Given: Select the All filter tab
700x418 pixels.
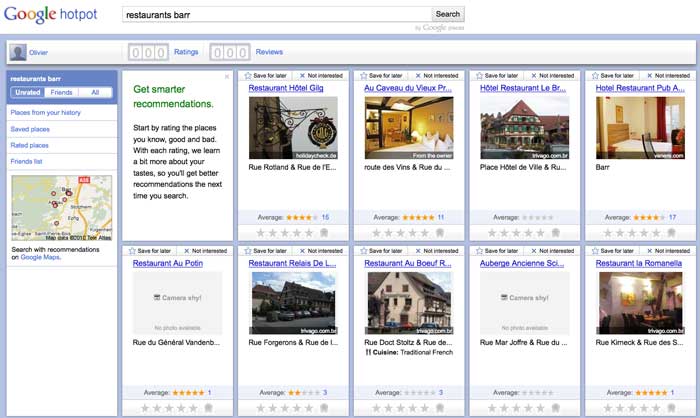Looking at the screenshot, I should 95,92.
